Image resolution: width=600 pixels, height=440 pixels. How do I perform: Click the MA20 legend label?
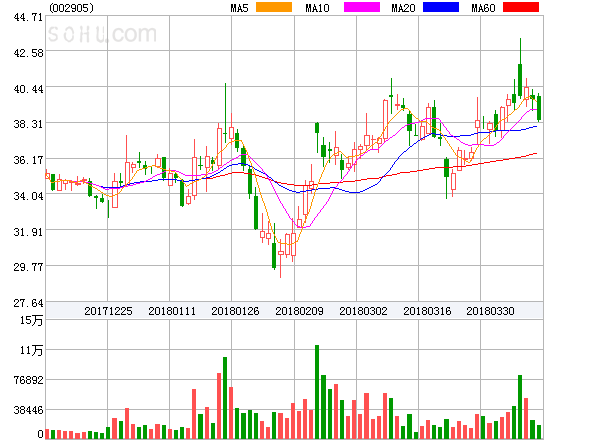pyautogui.click(x=403, y=8)
